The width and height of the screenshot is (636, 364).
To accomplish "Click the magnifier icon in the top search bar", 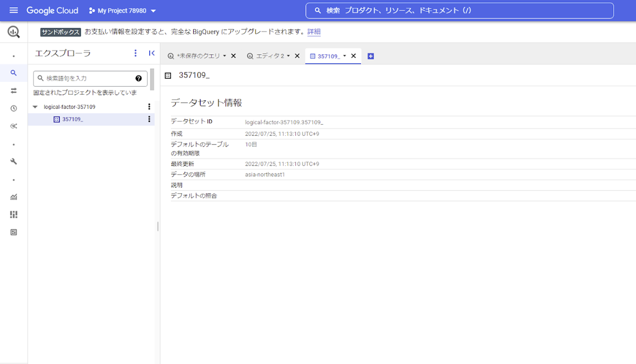I will (318, 10).
